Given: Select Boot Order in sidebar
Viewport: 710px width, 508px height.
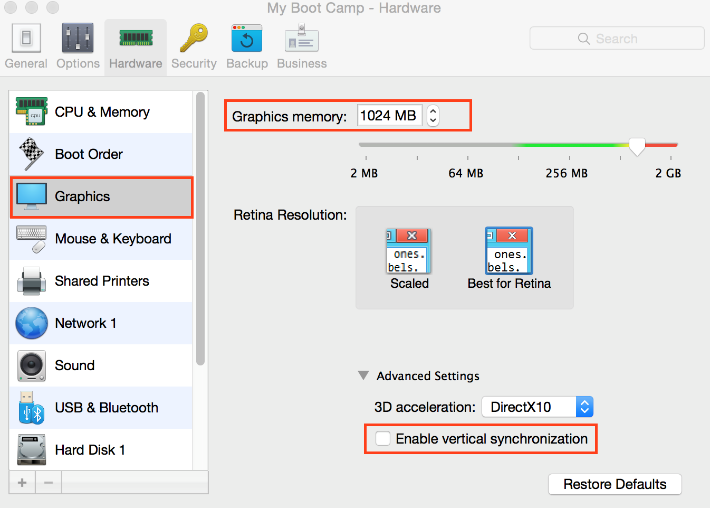Looking at the screenshot, I should click(89, 154).
